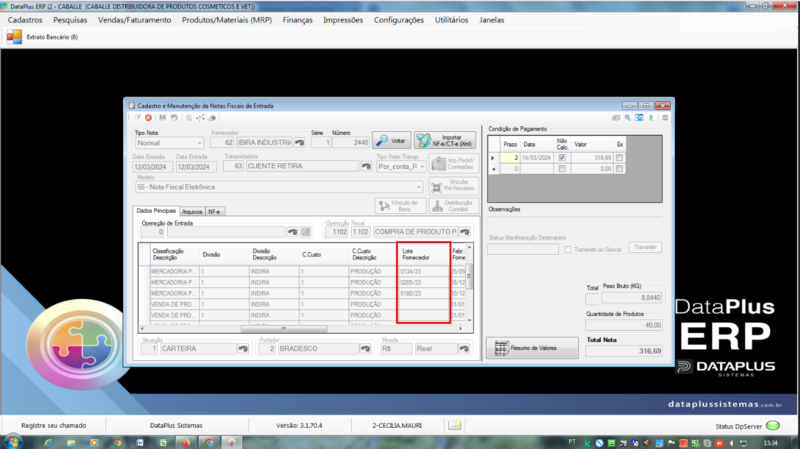Viewport: 800px width, 449px height.
Task: Click the Transmitir button
Action: (645, 247)
